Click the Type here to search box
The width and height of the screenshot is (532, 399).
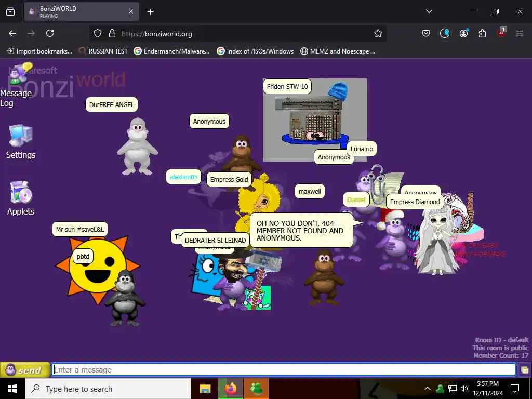point(108,389)
